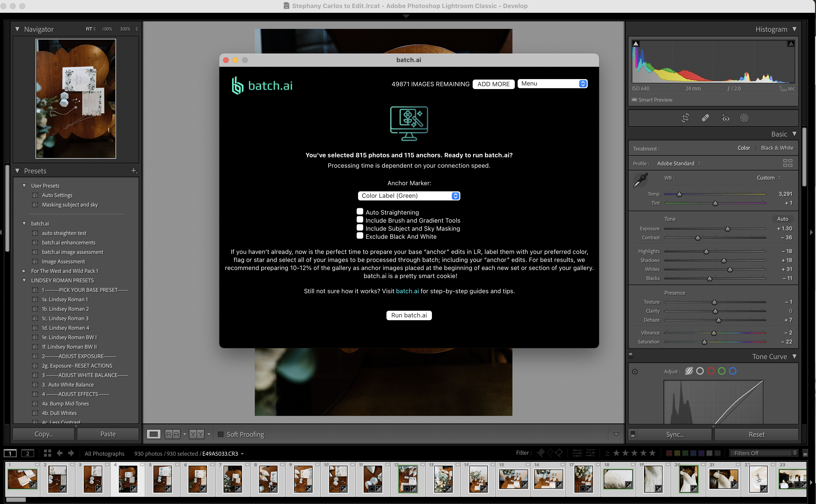This screenshot has height=504, width=816.
Task: Filter by flagged status flag icon
Action: tap(541, 453)
